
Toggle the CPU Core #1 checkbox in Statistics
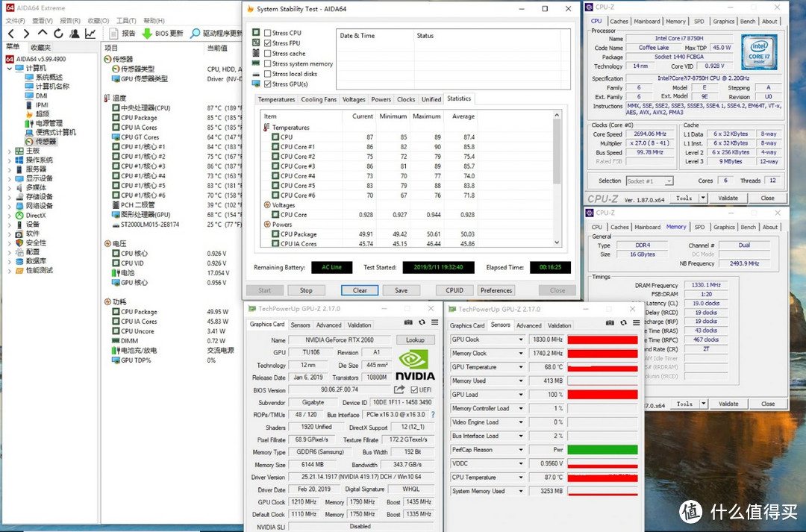(x=275, y=147)
